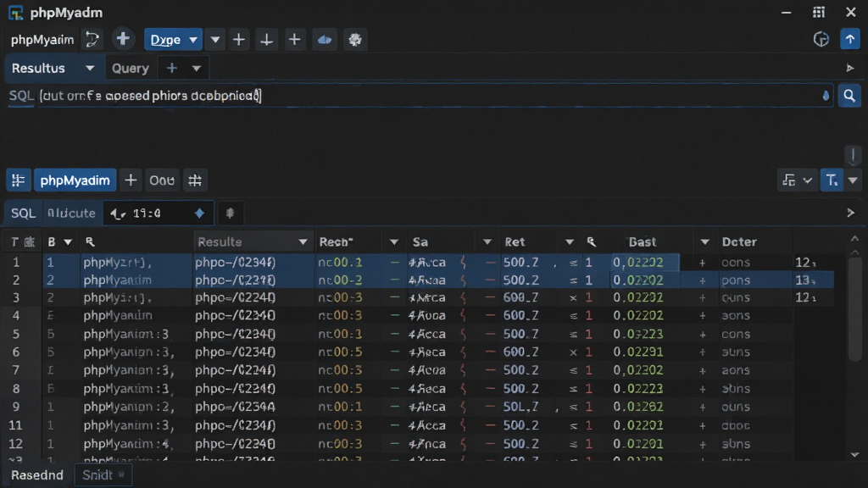Click the search icon before the Bast column
The width and height of the screenshot is (868, 488).
pos(592,241)
